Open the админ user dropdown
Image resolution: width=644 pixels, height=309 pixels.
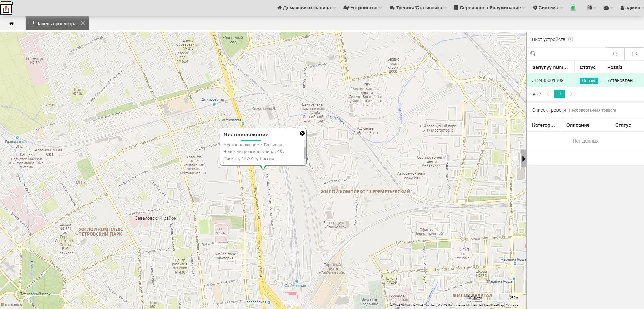[630, 8]
